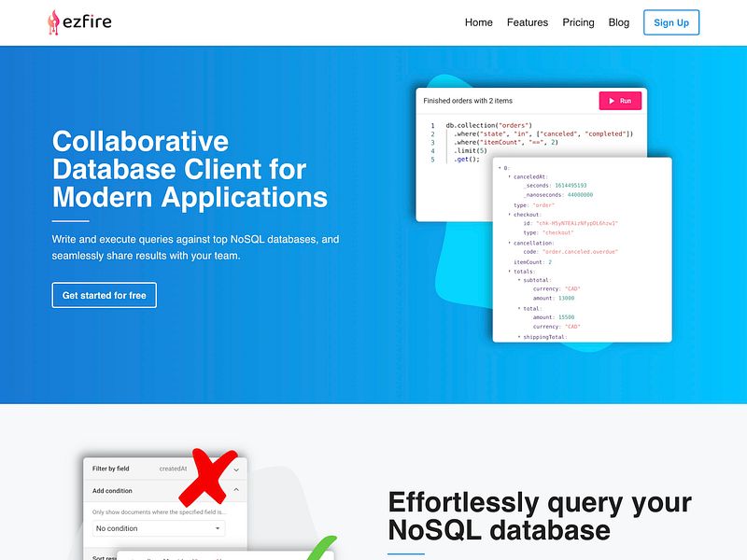Screen dimensions: 747x560
Task: Expand the Filter by field chevron
Action: coord(236,470)
